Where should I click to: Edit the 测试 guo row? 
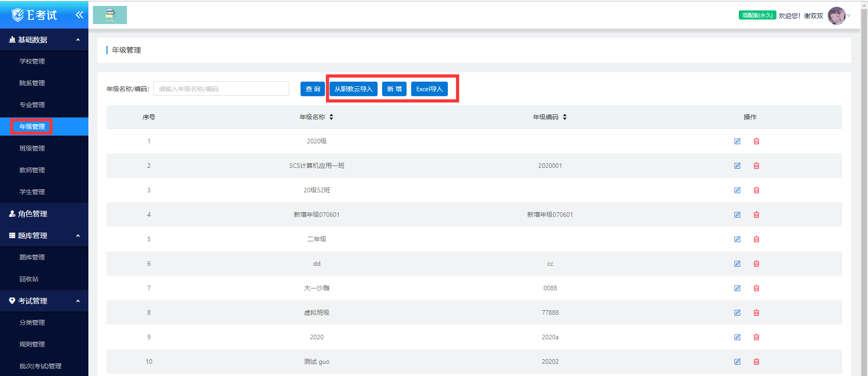737,361
